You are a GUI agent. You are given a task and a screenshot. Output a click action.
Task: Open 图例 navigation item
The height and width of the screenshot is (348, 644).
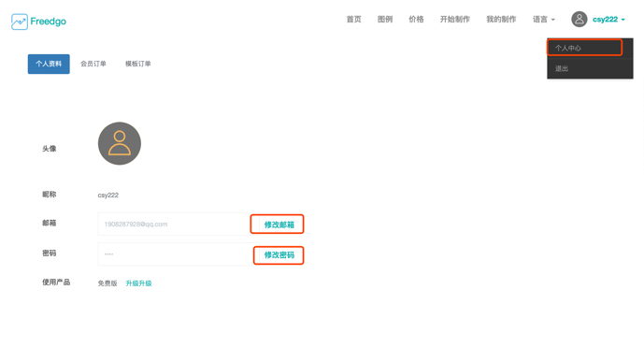point(385,20)
